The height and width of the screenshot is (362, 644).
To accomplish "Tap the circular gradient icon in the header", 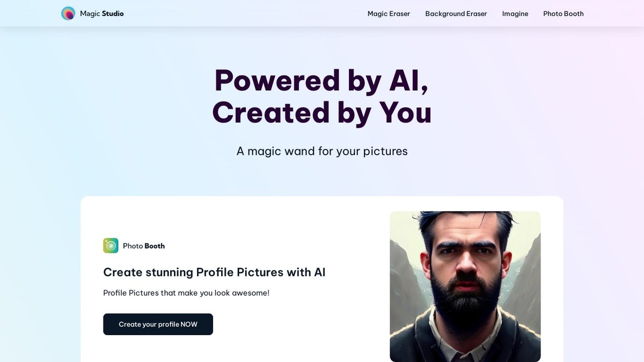I will (x=68, y=12).
